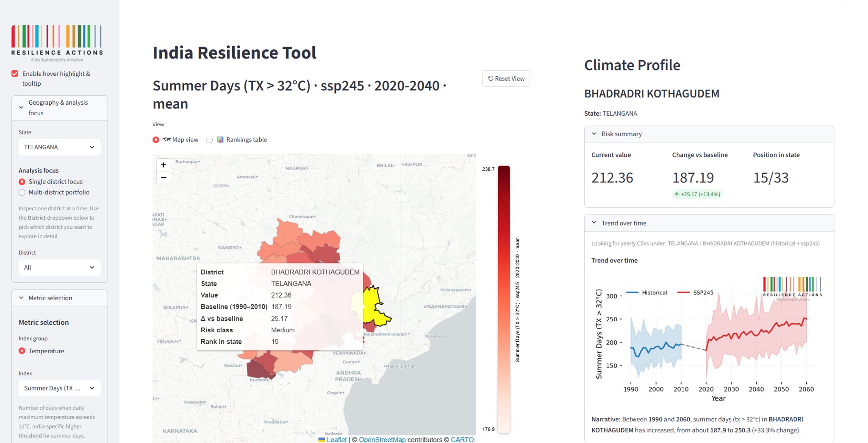
Task: Click the Resilience Actions watermark on trend chart
Action: (x=792, y=288)
